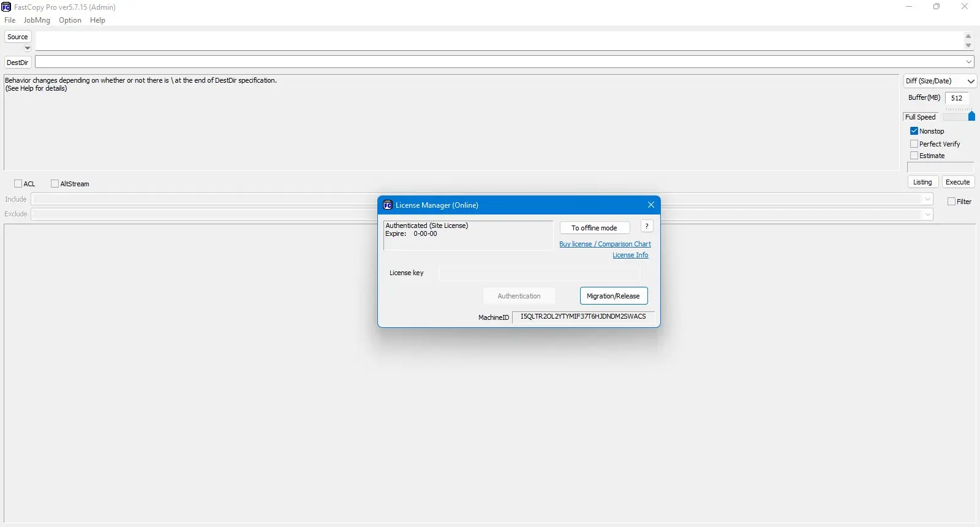Open the License Info link

pyautogui.click(x=630, y=255)
